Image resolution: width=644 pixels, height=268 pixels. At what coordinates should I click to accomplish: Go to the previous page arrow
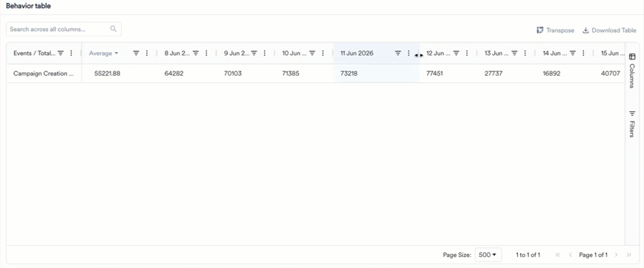570,255
